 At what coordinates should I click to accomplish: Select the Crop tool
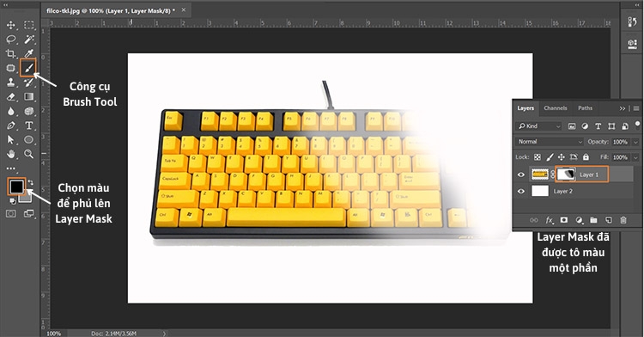click(10, 53)
